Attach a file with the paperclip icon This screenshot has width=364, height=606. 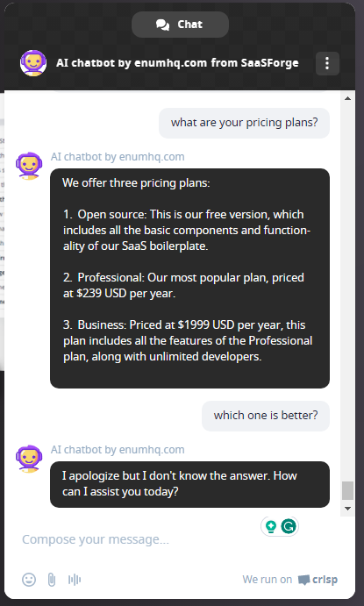coord(52,580)
